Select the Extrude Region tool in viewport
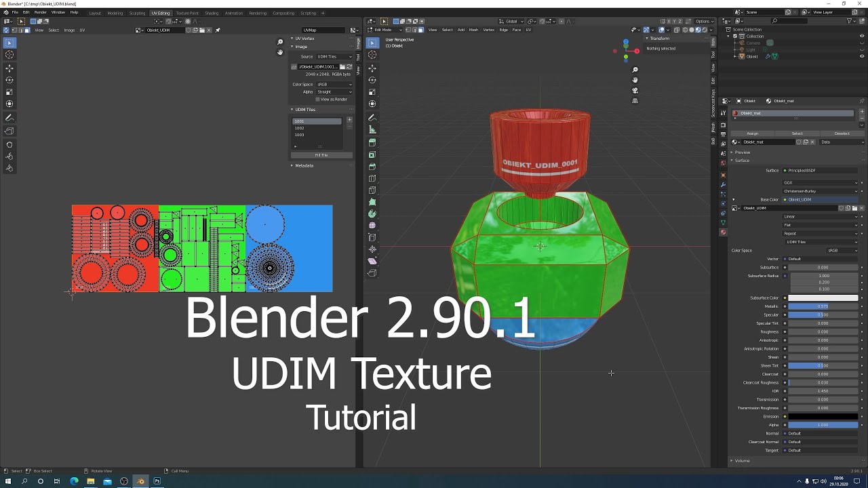The width and height of the screenshot is (868, 488). pyautogui.click(x=372, y=143)
